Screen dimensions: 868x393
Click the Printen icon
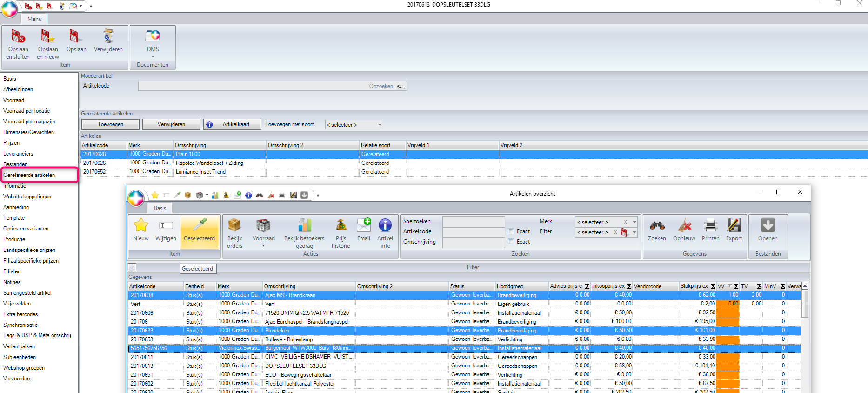[x=710, y=226]
